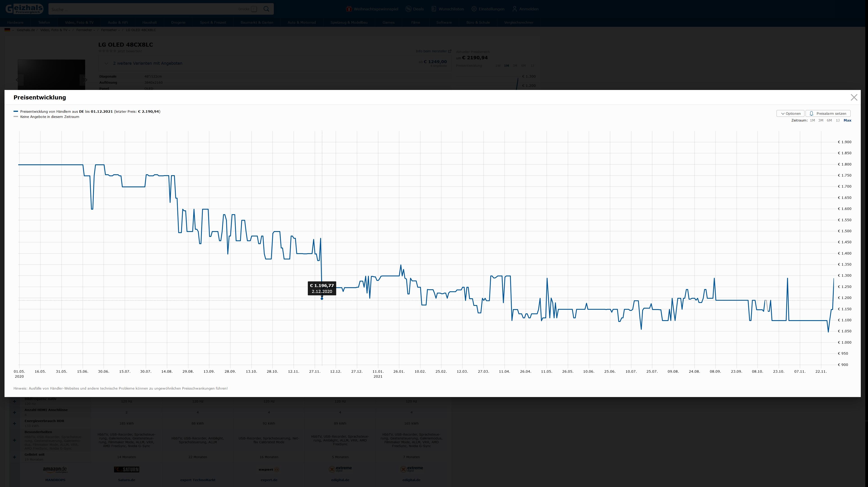Switch chart range to 1J
This screenshot has height=487, width=868.
click(837, 120)
